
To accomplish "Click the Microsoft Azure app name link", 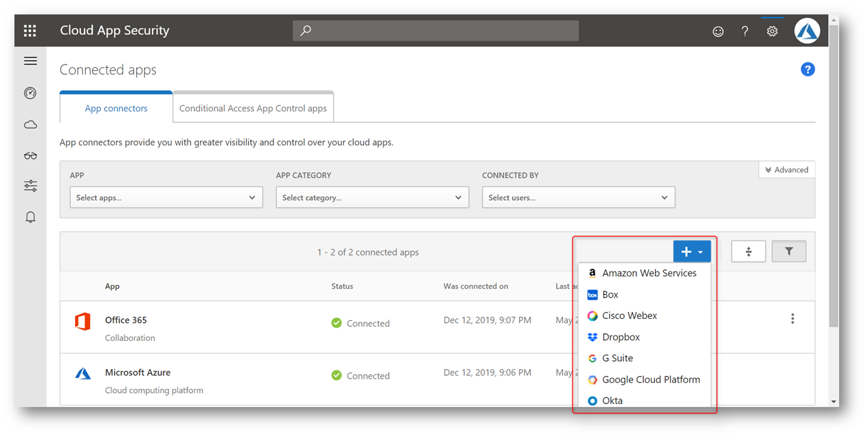I will coord(137,372).
